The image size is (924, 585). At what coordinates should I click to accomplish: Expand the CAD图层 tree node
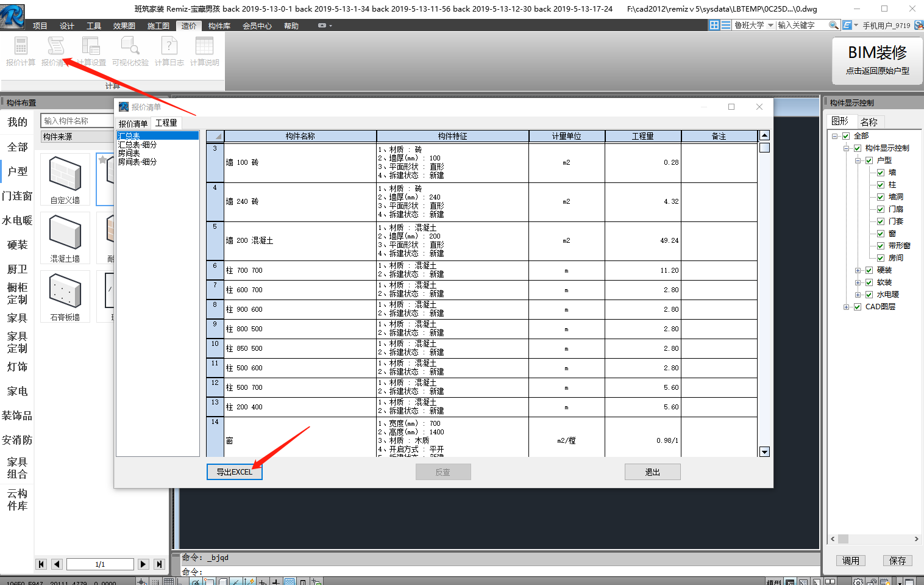[847, 307]
